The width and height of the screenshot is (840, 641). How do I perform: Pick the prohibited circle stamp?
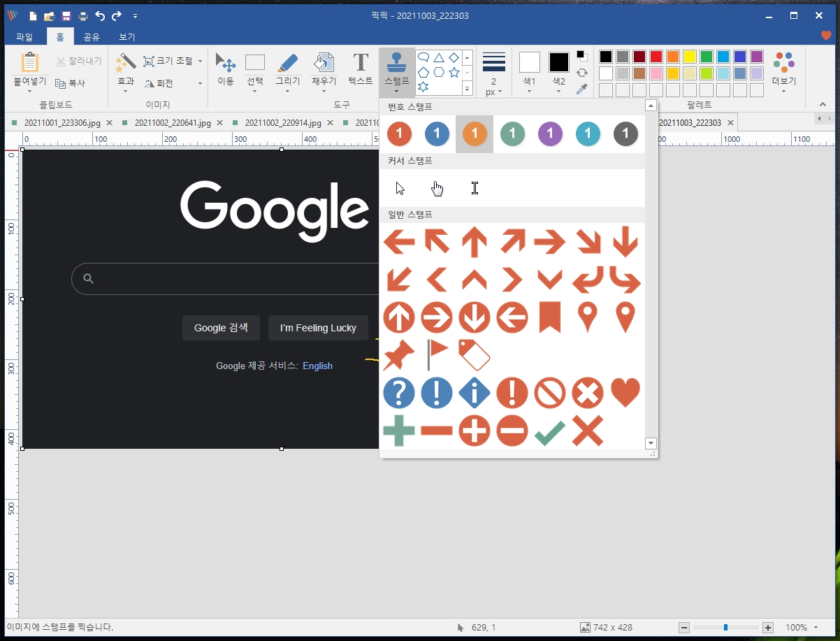[x=550, y=393]
